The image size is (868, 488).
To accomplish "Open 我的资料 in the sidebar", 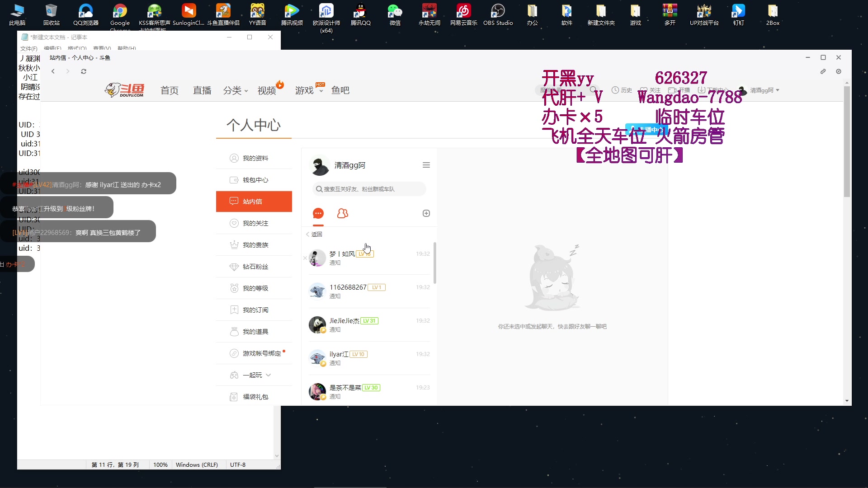I will pos(254,158).
